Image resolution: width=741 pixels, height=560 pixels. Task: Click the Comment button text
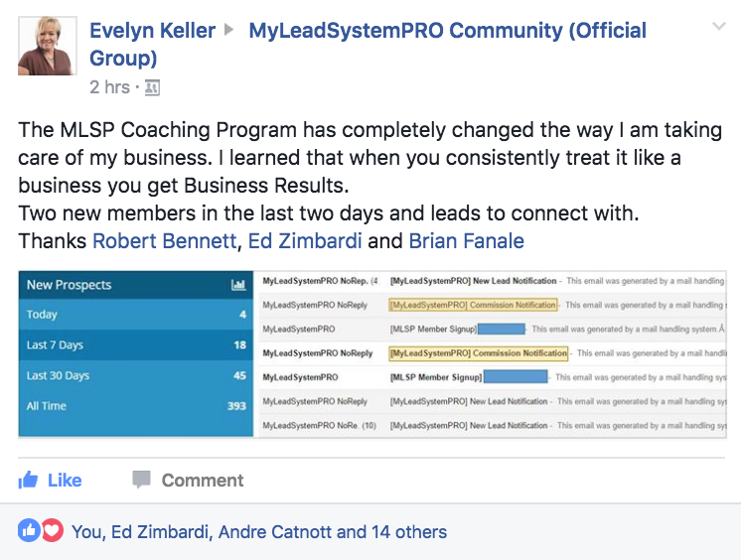[203, 481]
